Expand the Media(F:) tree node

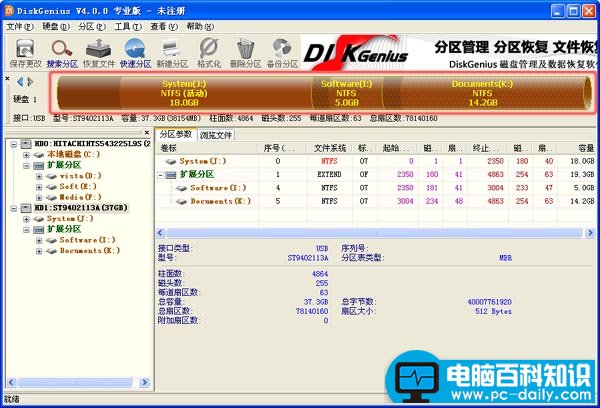tap(39, 198)
